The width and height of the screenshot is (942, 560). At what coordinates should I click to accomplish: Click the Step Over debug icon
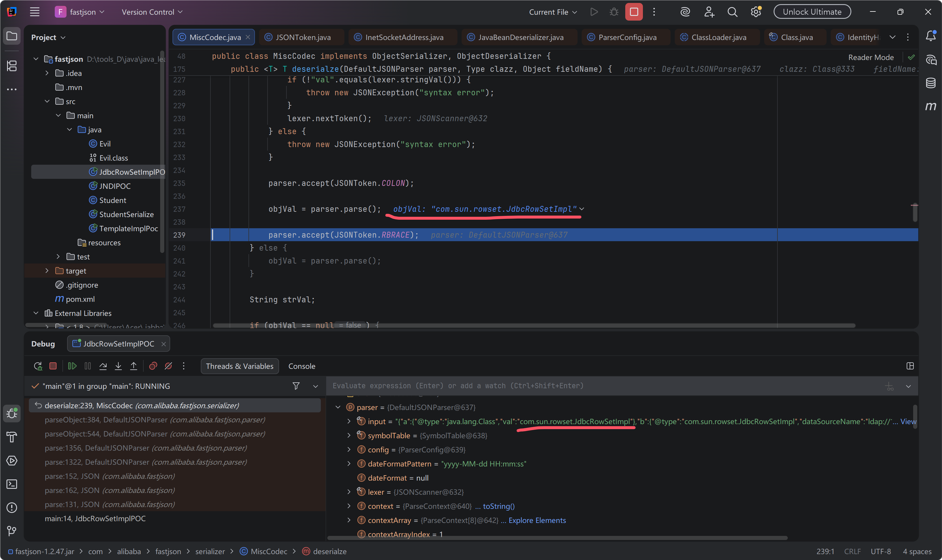coord(103,366)
